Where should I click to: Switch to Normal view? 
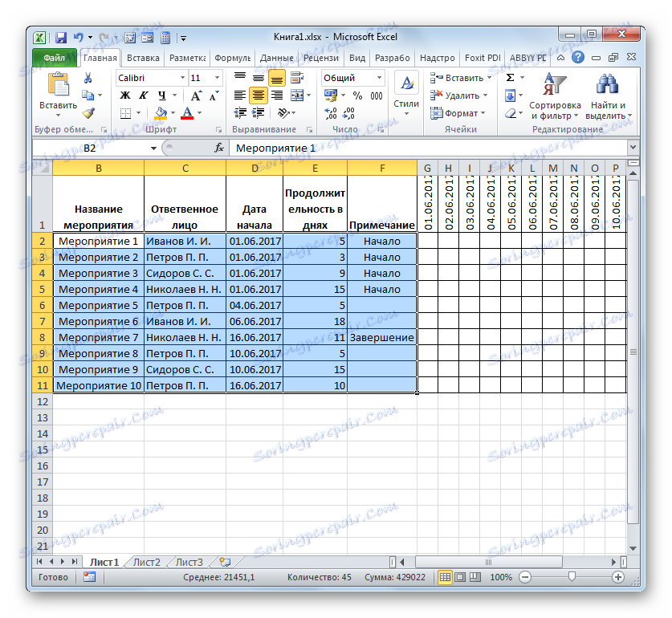(x=446, y=577)
